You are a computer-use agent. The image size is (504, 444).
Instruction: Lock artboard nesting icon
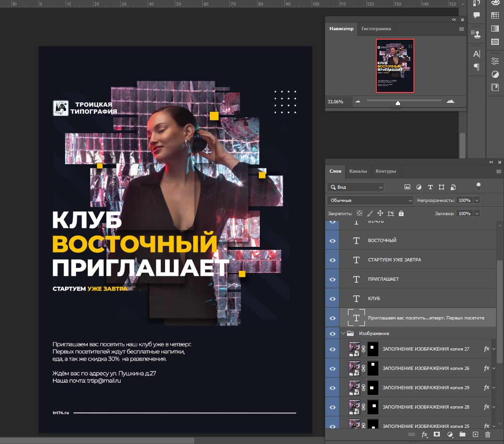(x=391, y=213)
